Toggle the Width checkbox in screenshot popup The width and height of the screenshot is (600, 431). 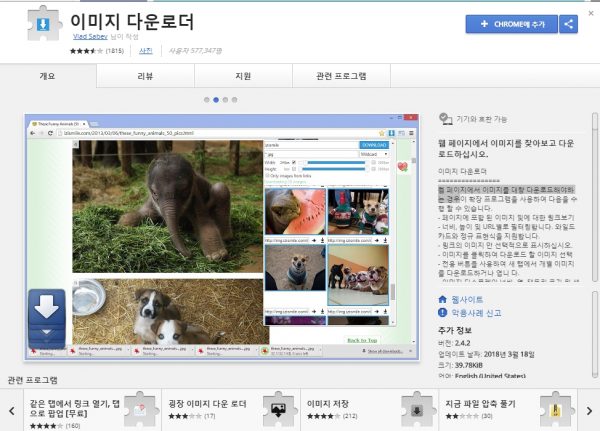pos(294,163)
